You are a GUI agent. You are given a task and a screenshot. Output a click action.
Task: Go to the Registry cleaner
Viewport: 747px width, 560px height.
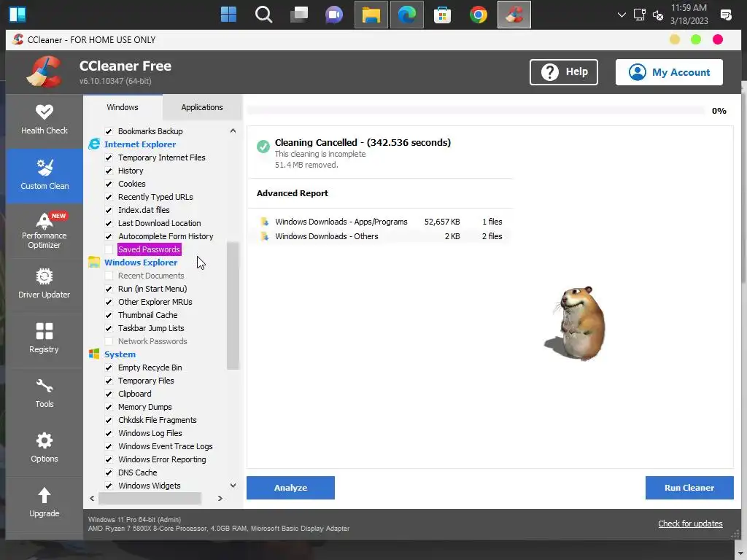[x=44, y=340]
